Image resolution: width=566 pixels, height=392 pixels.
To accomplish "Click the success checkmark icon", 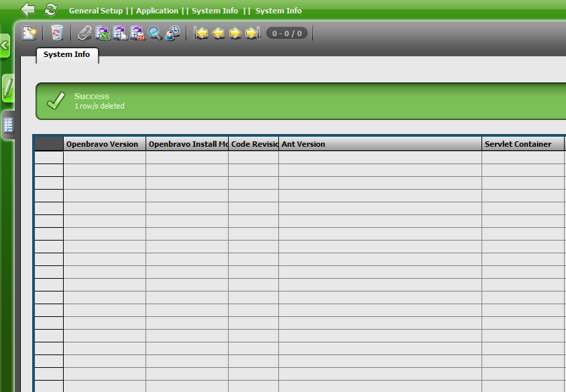I will pos(56,101).
